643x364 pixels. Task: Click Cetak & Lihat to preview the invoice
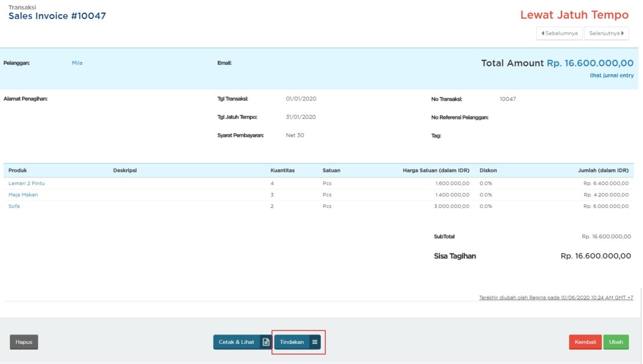coord(238,341)
